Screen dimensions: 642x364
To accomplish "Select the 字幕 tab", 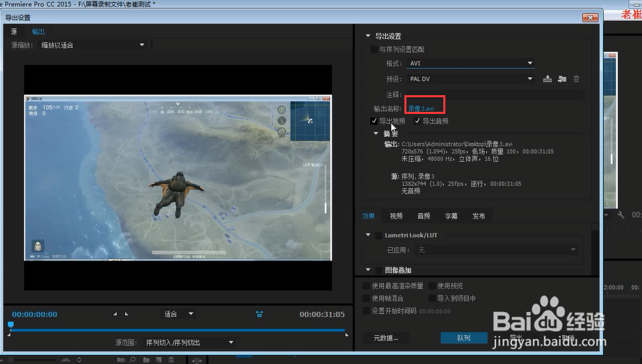I will pos(451,216).
